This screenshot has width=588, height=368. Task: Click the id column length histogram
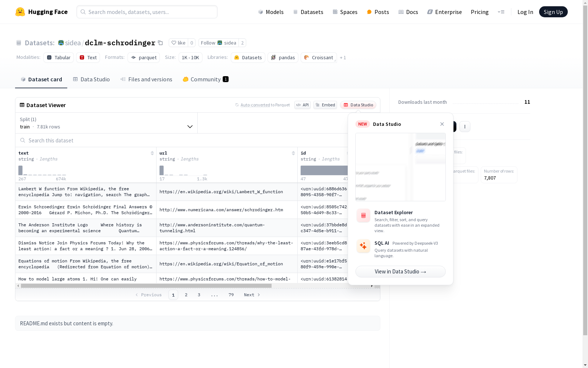coord(324,170)
